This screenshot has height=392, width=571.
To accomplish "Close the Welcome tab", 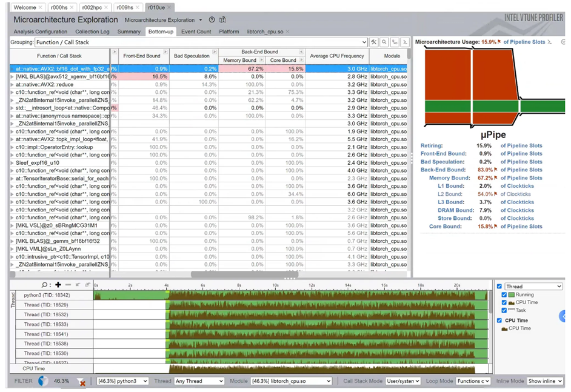I will (41, 7).
